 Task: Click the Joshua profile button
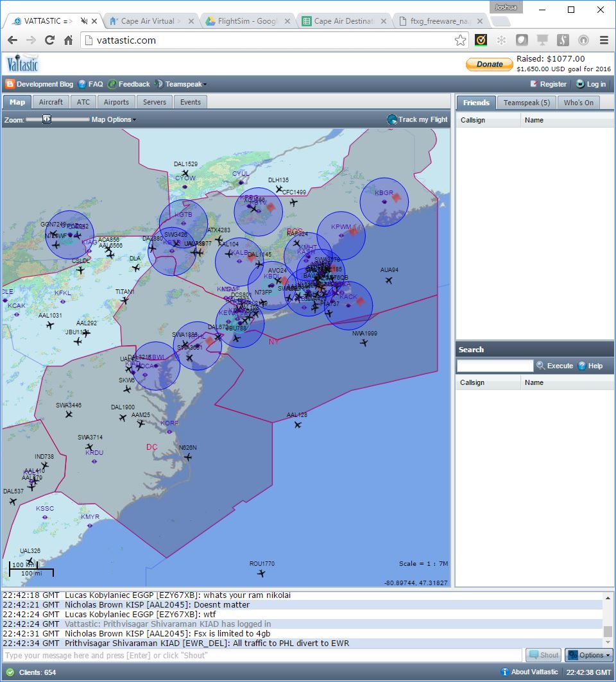point(506,7)
